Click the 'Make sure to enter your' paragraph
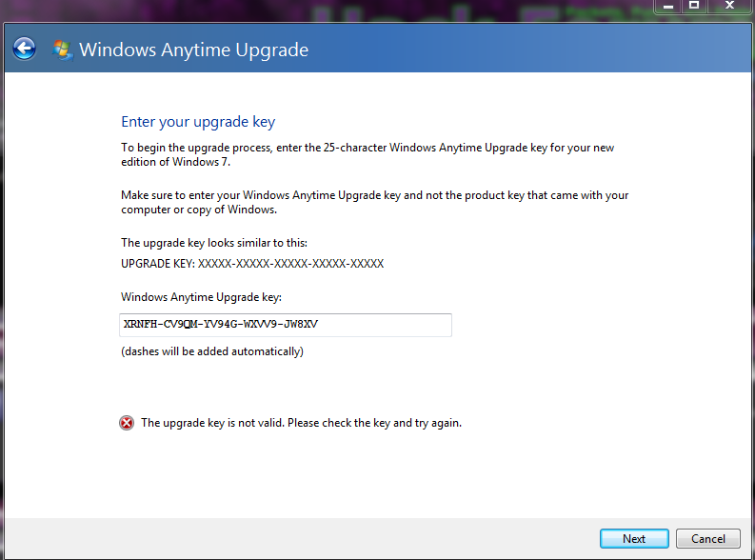The height and width of the screenshot is (560, 755). 374,202
